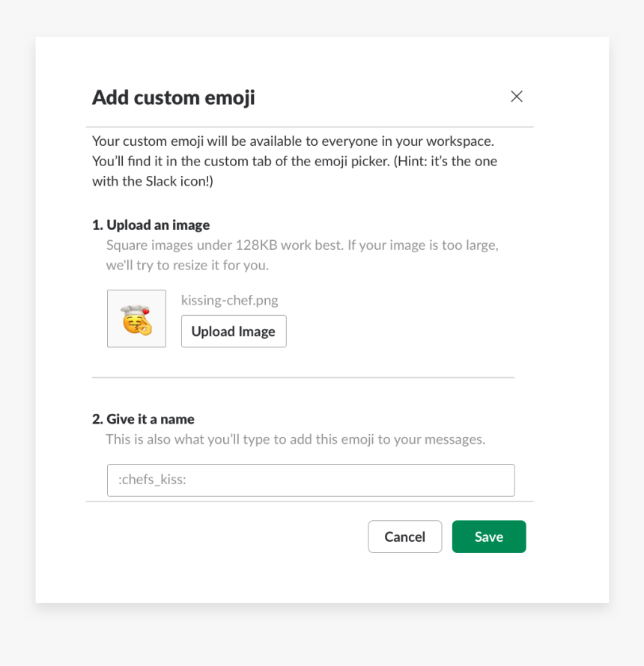Click the "This is also what you'll type" hint
The image size is (644, 666).
tap(295, 439)
